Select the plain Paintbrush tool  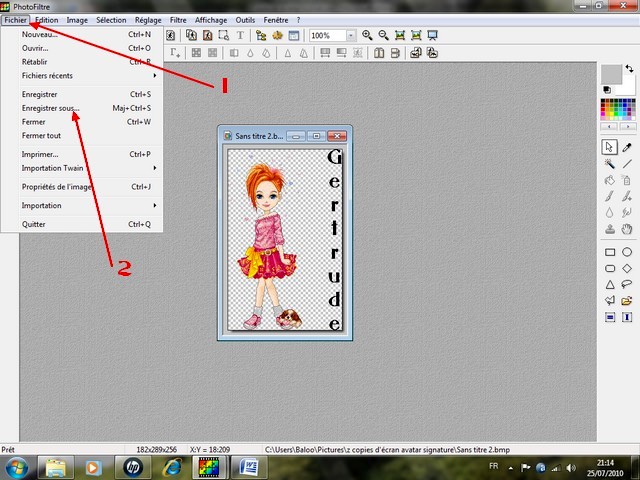[609, 196]
